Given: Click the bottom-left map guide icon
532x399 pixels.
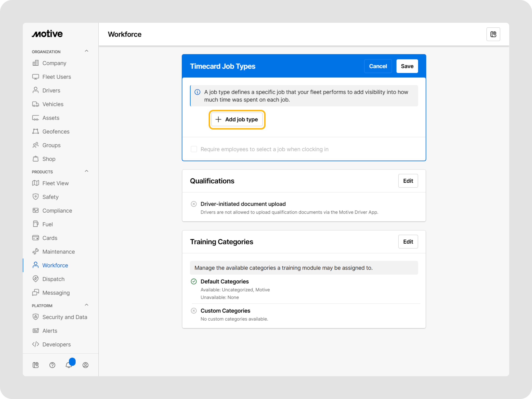Looking at the screenshot, I should click(36, 365).
